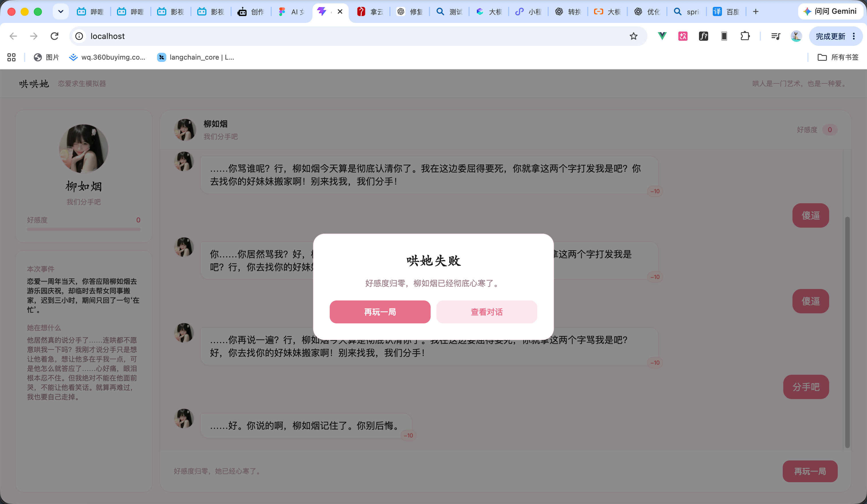Click 再玩一局 button at chat bottom
This screenshot has width=867, height=504.
tap(810, 471)
